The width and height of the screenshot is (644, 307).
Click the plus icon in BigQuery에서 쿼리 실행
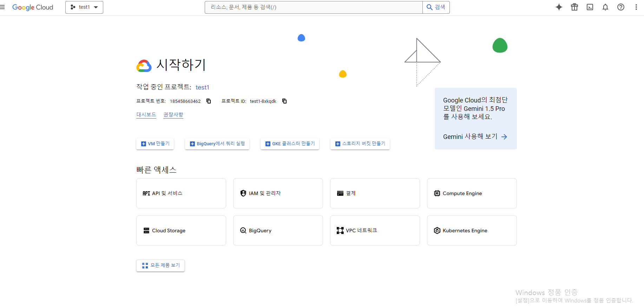pyautogui.click(x=192, y=144)
